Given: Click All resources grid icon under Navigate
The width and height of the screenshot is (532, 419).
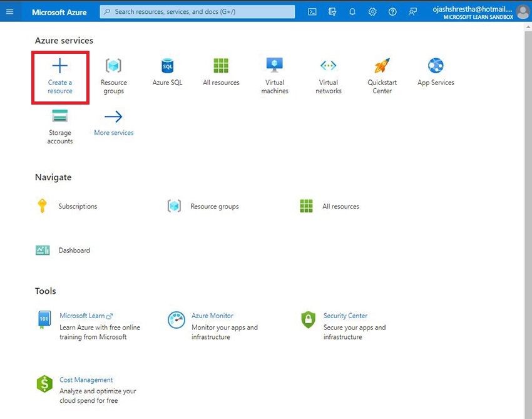Looking at the screenshot, I should click(x=306, y=206).
